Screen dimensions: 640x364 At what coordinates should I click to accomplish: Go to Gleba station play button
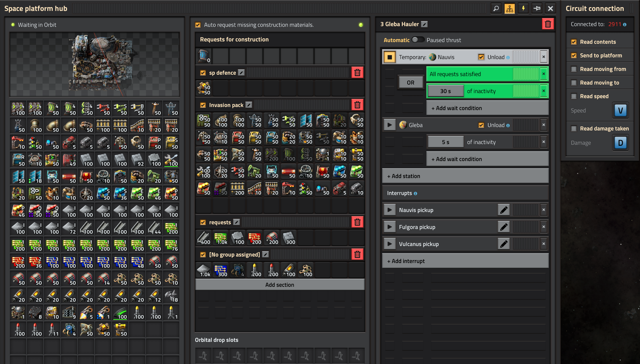click(x=390, y=125)
